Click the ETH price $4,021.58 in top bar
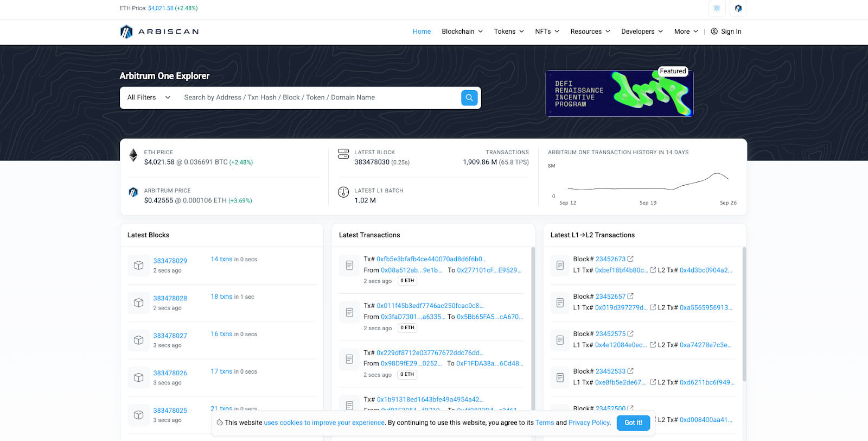The width and height of the screenshot is (868, 441). point(161,8)
